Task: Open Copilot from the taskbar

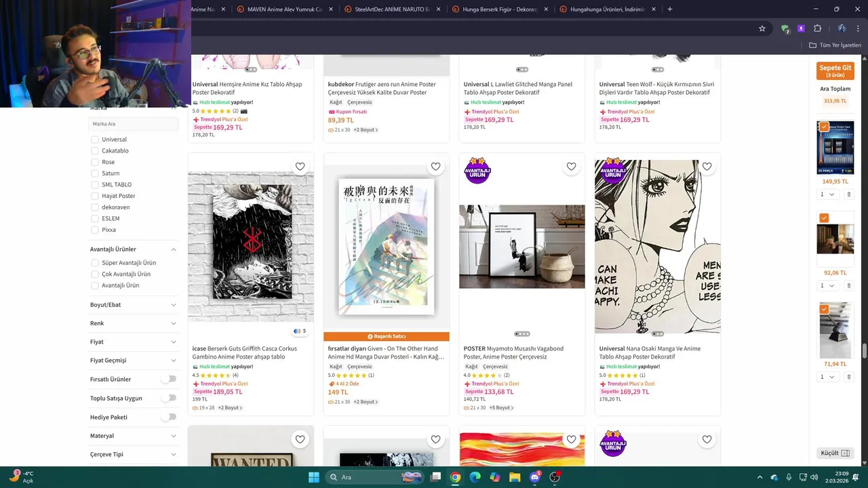Action: [495, 477]
